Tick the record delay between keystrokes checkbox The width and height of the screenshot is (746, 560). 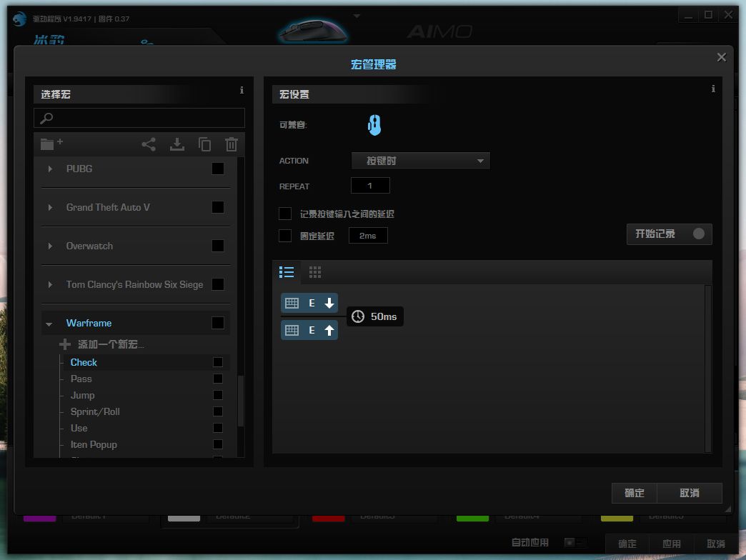click(x=285, y=214)
